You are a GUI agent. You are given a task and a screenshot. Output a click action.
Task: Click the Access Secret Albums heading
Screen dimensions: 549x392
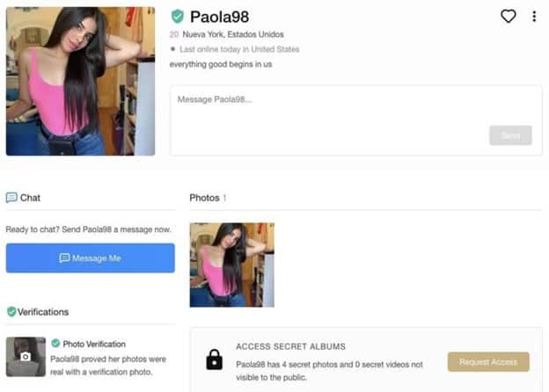point(290,346)
